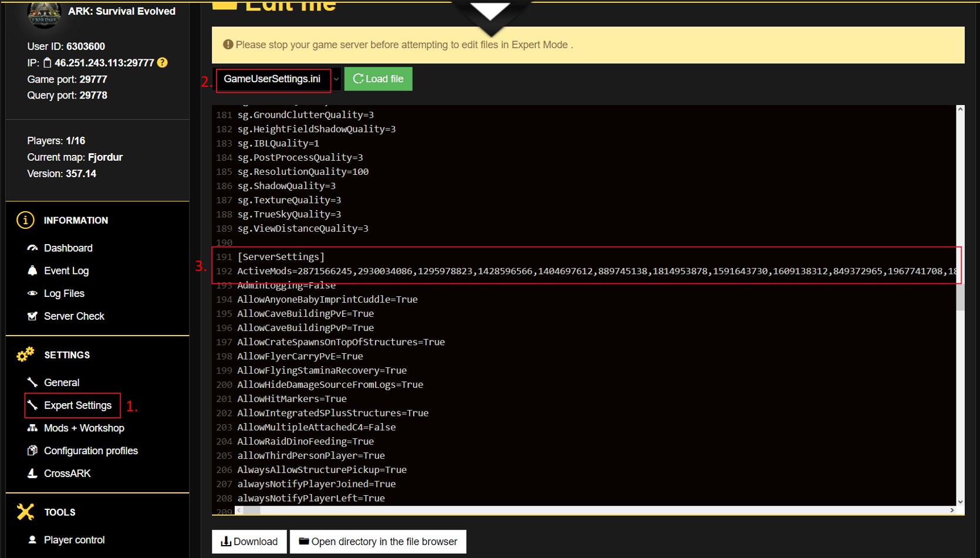This screenshot has height=558, width=980.
Task: Click the horizontal scroll right arrow
Action: 952,510
